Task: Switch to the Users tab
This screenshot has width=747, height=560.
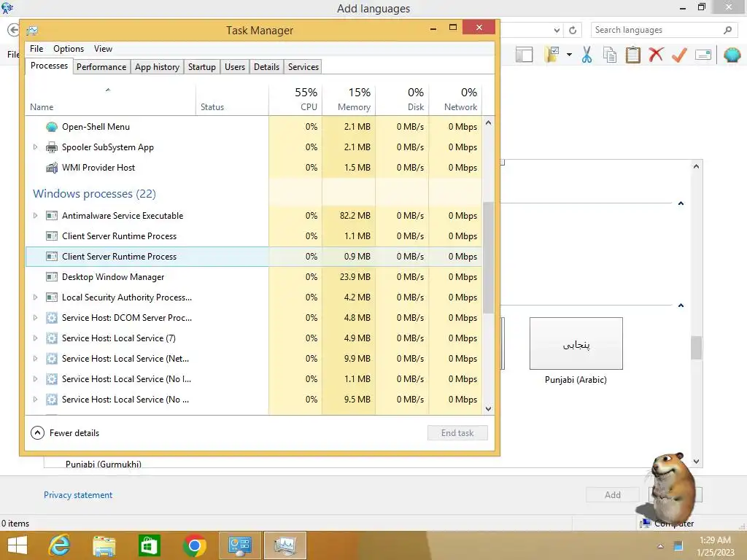Action: (235, 67)
